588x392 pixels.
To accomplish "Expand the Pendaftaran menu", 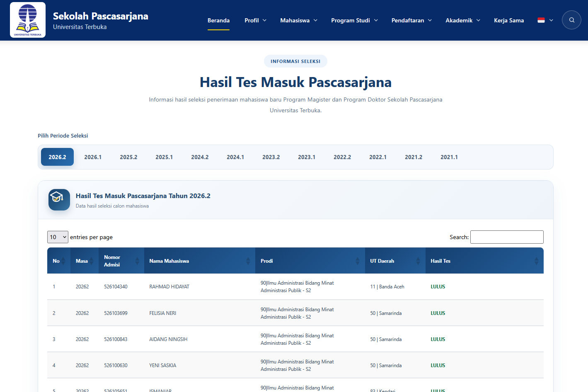I will [412, 20].
